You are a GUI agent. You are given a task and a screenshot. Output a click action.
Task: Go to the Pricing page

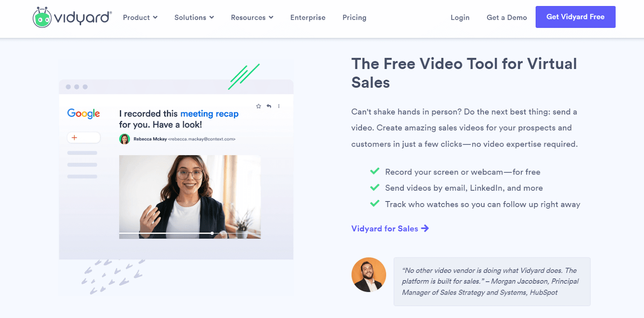click(x=354, y=18)
